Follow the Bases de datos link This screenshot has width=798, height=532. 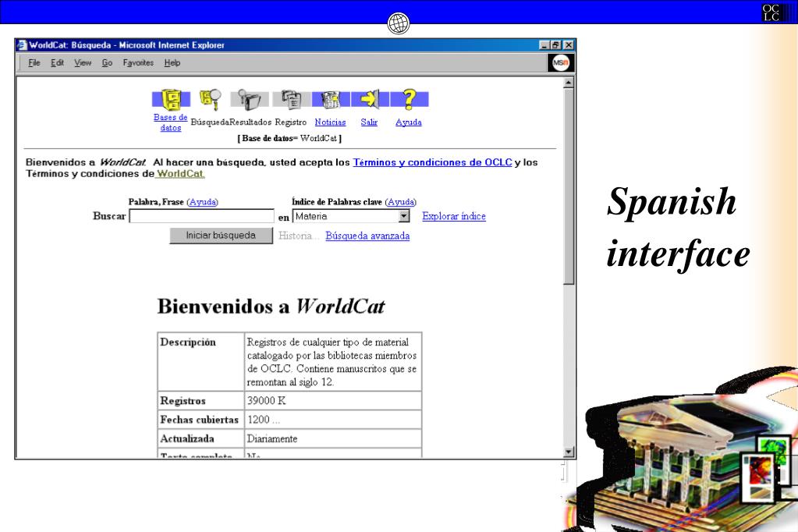click(x=171, y=122)
